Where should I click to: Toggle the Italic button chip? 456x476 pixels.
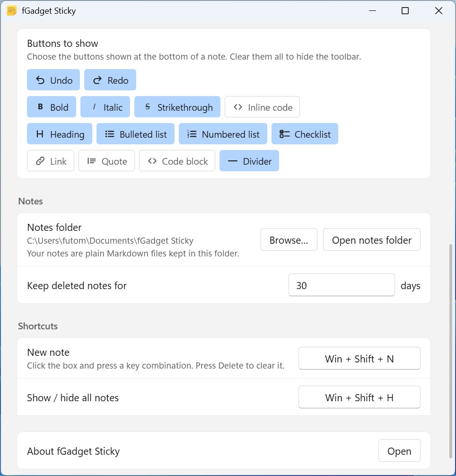pos(105,107)
